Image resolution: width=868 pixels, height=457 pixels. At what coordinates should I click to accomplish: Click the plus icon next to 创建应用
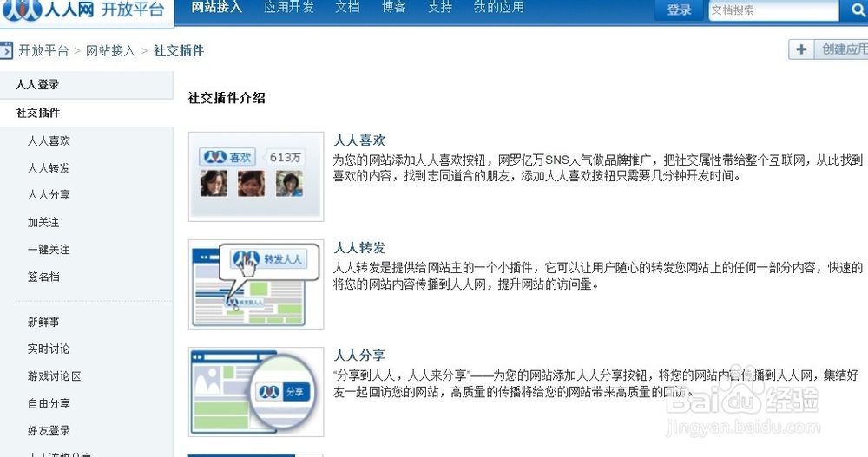point(801,49)
